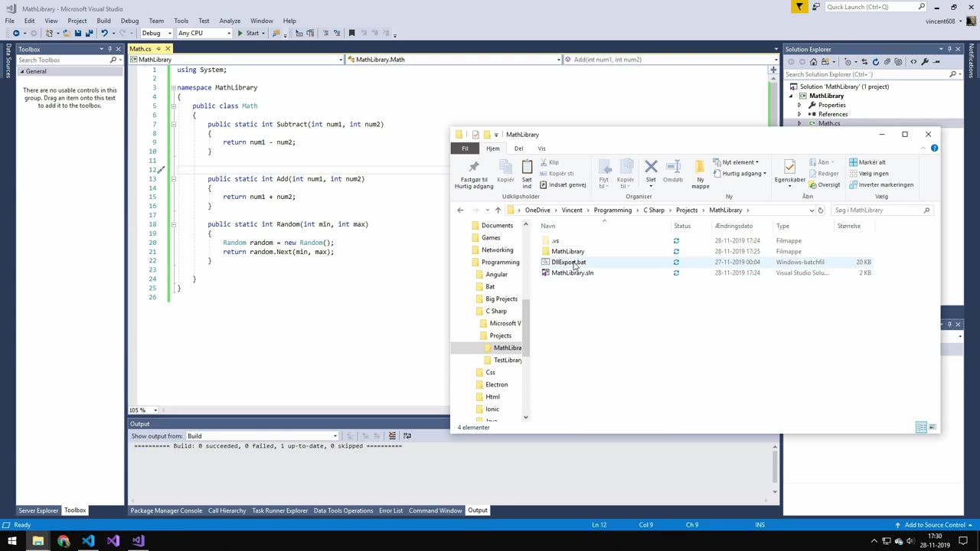Open the Vis ribbon tab in Explorer
This screenshot has width=980, height=551.
point(541,148)
